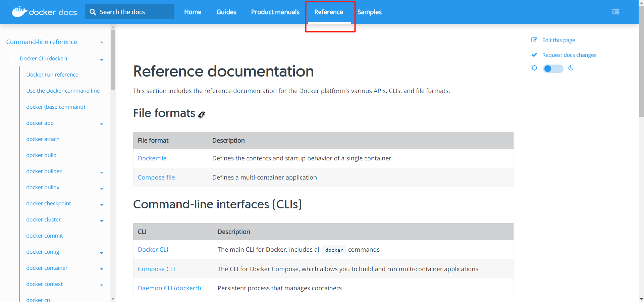This screenshot has width=644, height=302.
Task: Click the edit page pencil icon
Action: (534, 40)
